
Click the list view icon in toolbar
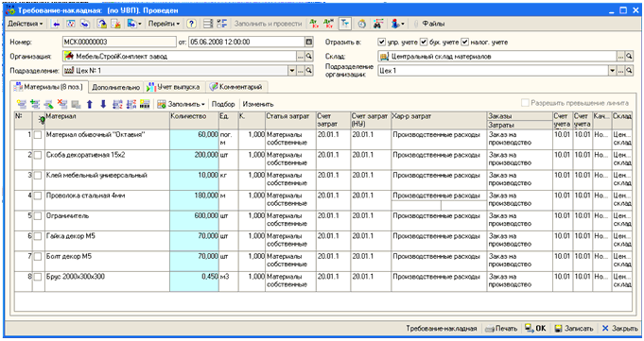coord(208,24)
